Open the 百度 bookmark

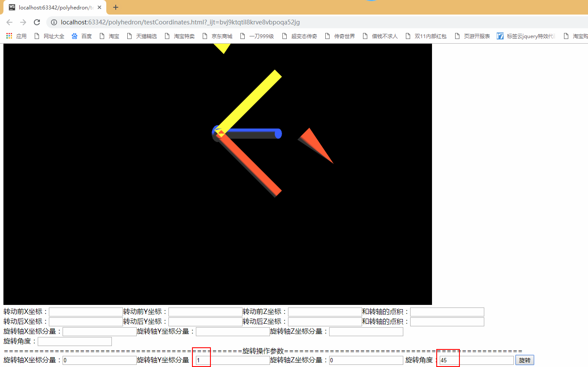(82, 36)
